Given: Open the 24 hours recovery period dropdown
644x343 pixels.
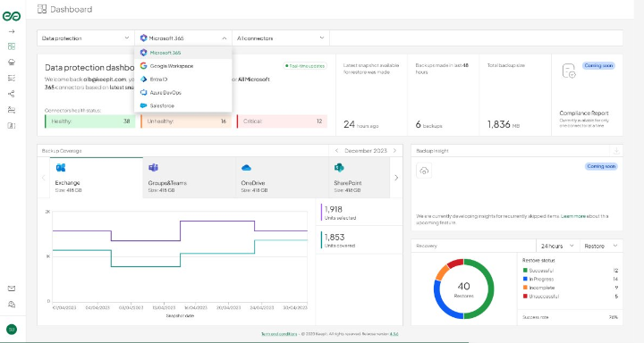Looking at the screenshot, I should [558, 246].
